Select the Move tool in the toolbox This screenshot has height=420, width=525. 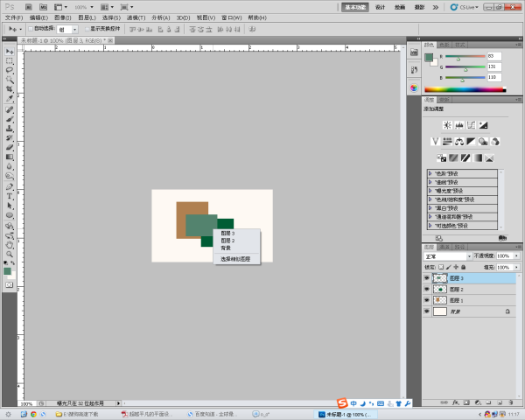[10, 52]
